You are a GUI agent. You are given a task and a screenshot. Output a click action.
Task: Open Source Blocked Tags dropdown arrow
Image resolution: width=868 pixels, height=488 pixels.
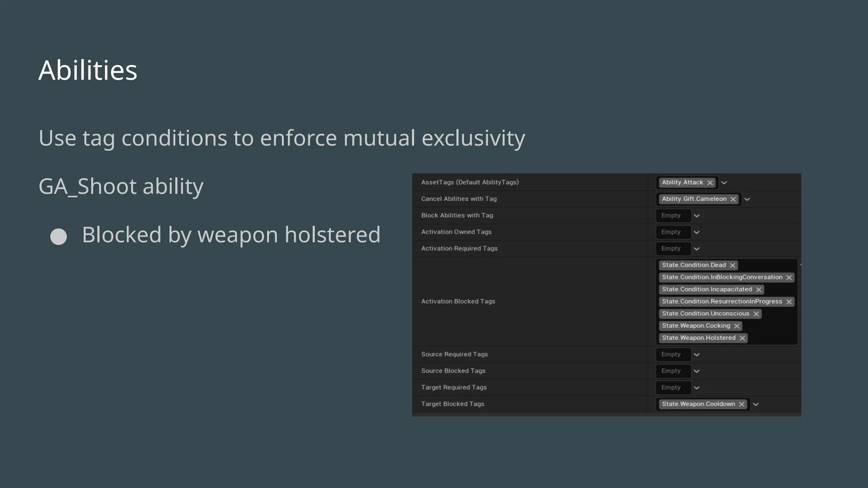tap(696, 371)
